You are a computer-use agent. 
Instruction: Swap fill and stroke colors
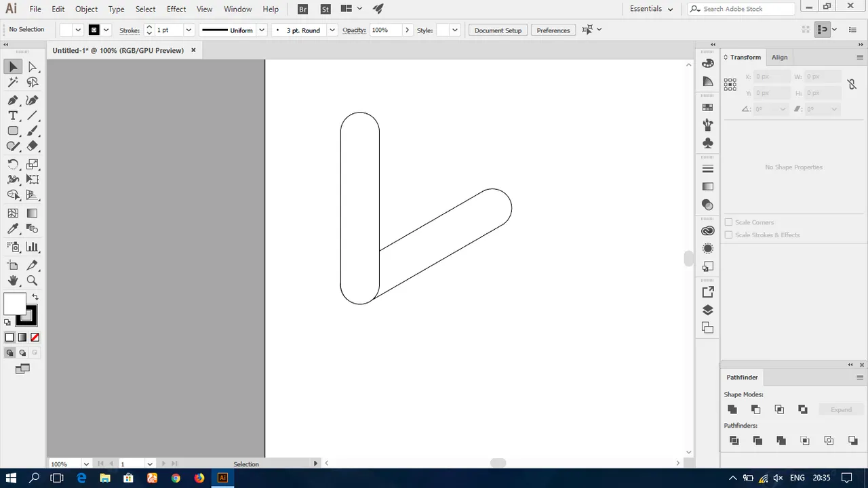click(35, 297)
